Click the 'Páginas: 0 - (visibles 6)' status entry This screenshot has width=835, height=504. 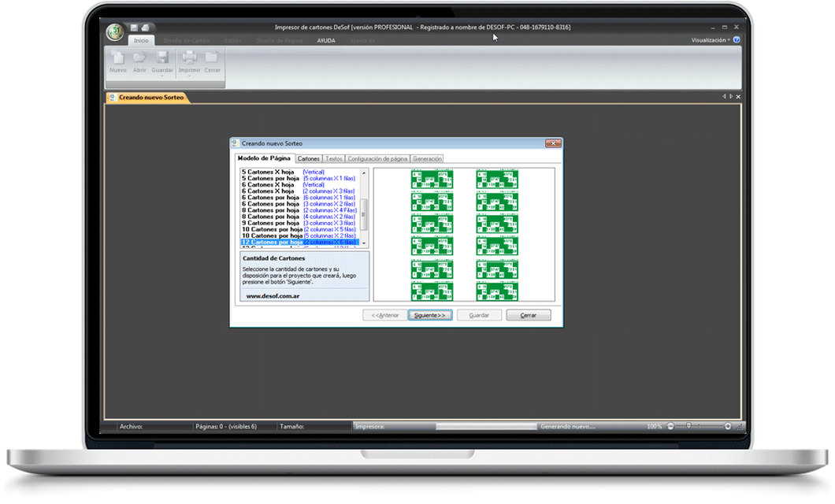click(226, 426)
